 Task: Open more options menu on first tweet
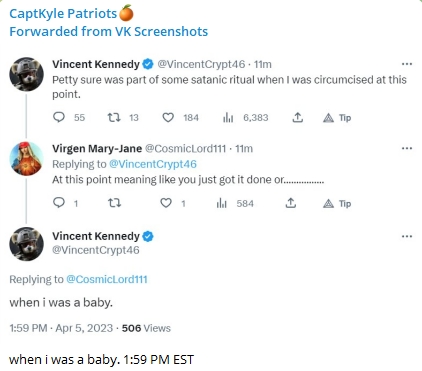point(407,64)
